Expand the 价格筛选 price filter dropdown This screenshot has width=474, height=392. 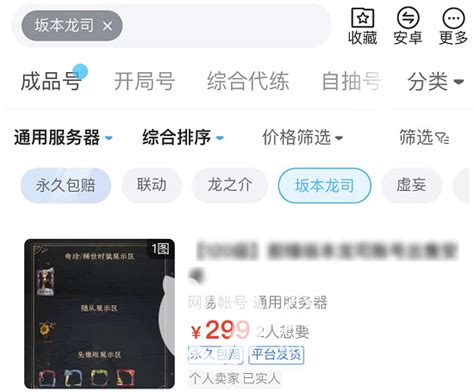tap(302, 137)
